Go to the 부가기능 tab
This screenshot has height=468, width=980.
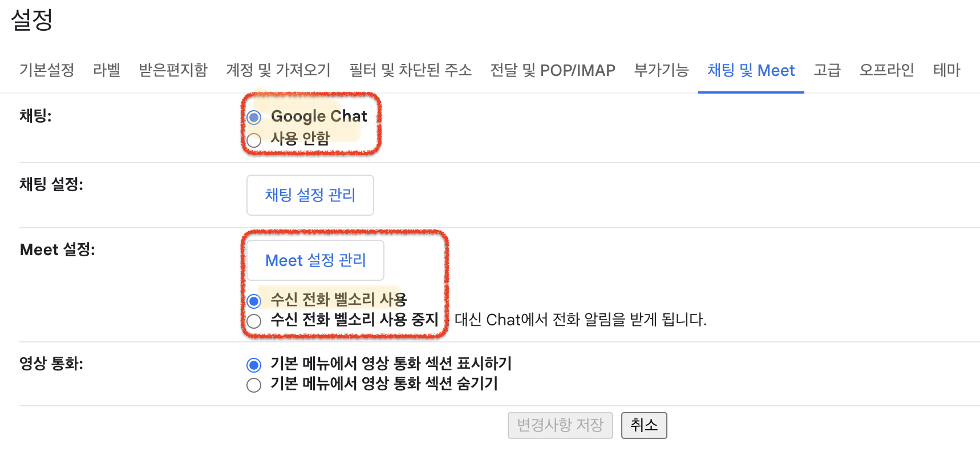click(661, 70)
